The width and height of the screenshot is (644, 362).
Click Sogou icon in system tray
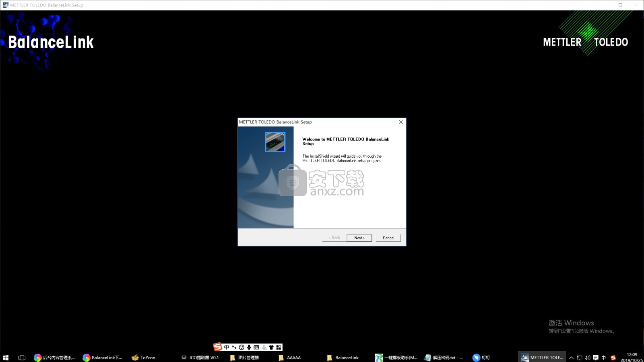coord(613,358)
